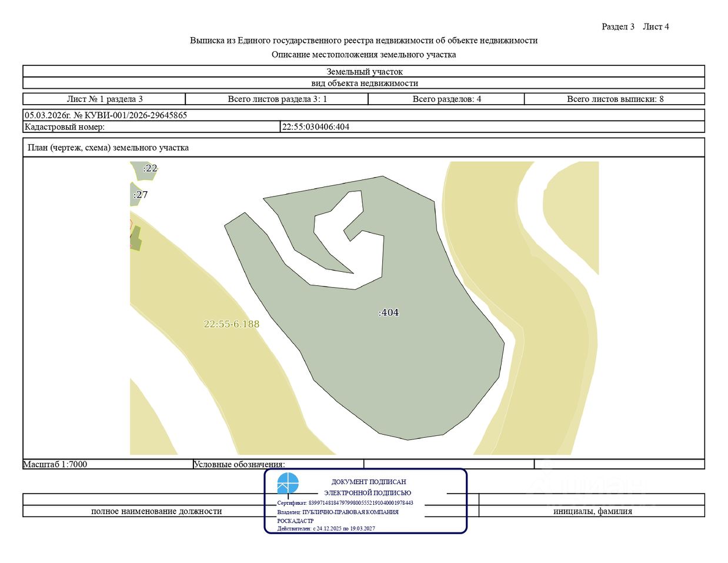Click 'Масштаб 1:7000' cell

[x=108, y=464]
